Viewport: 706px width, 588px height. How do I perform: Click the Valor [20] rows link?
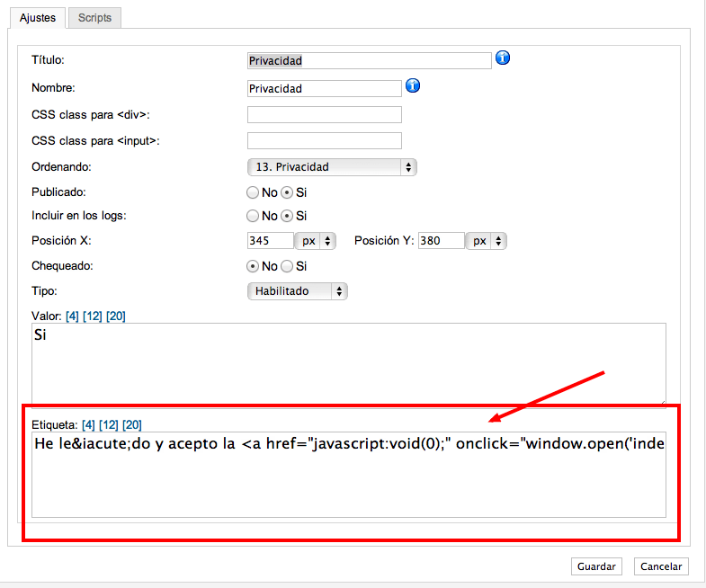point(116,316)
